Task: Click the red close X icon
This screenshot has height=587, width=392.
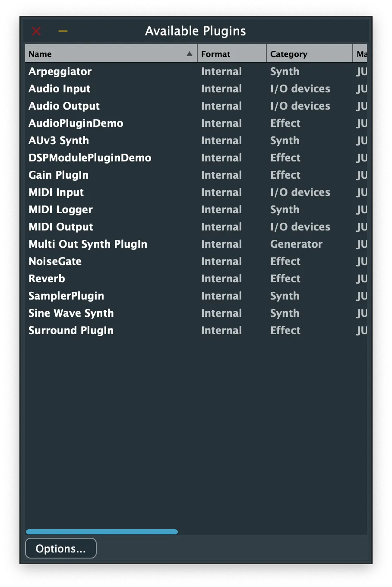Action: (36, 31)
